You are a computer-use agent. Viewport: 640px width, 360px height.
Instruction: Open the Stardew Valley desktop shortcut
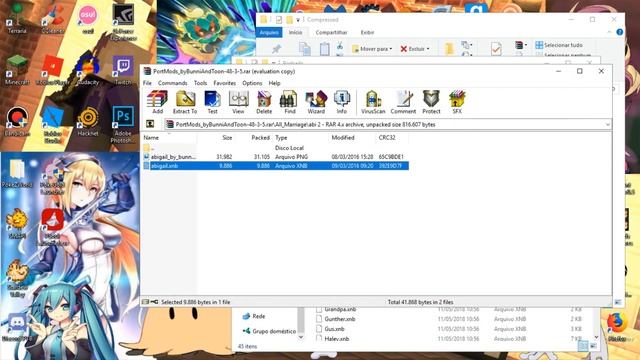[17, 278]
